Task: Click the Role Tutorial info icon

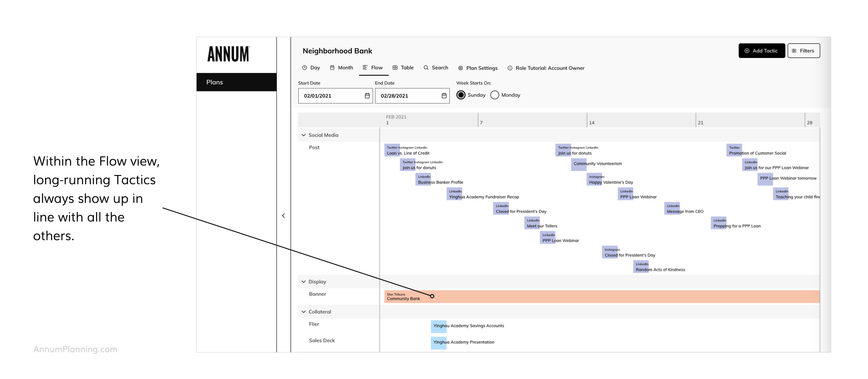Action: point(510,68)
